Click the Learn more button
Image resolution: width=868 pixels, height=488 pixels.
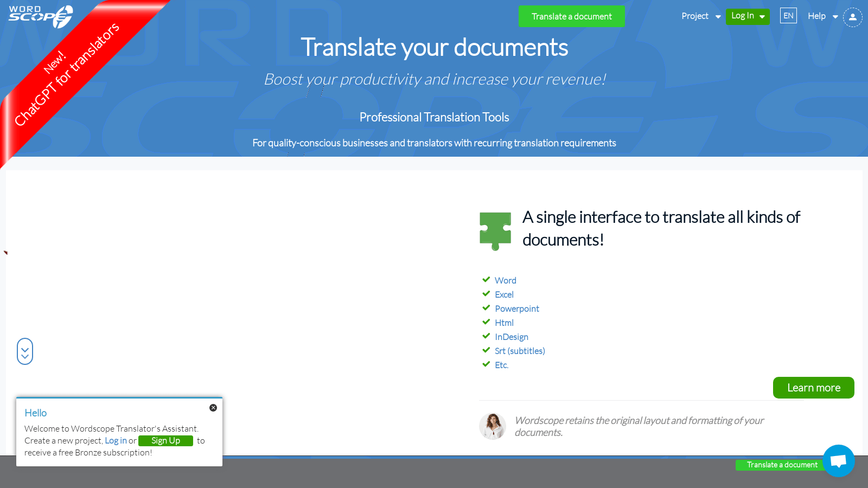tap(814, 388)
